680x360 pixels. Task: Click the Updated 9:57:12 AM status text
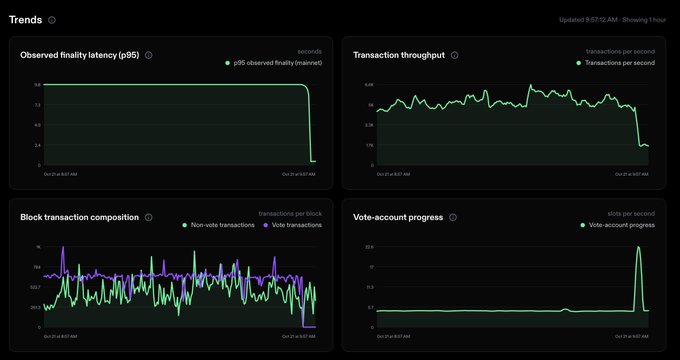pyautogui.click(x=588, y=20)
